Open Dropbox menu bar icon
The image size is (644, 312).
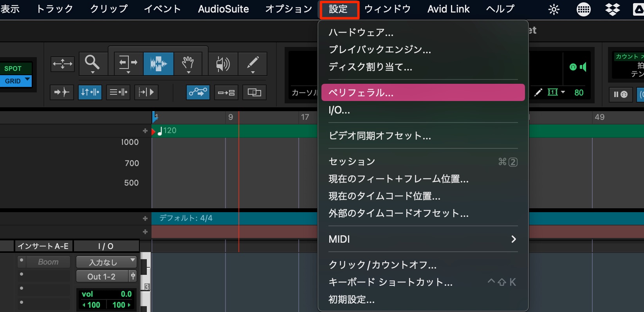[x=613, y=9]
